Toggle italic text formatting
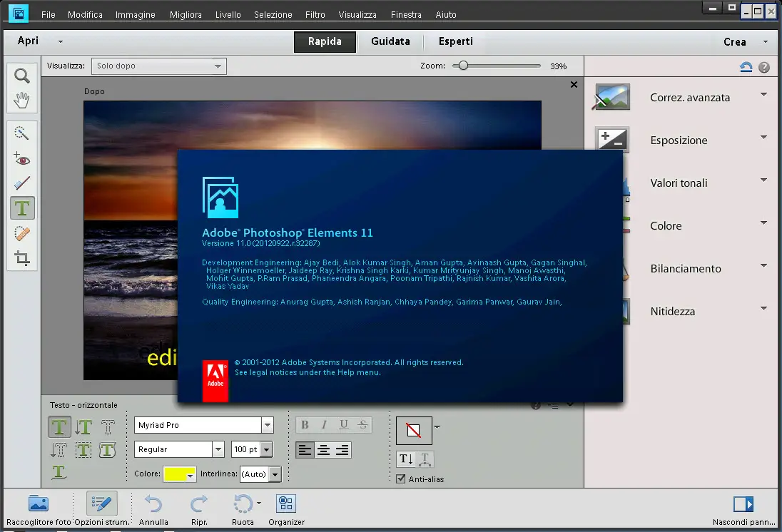 324,425
